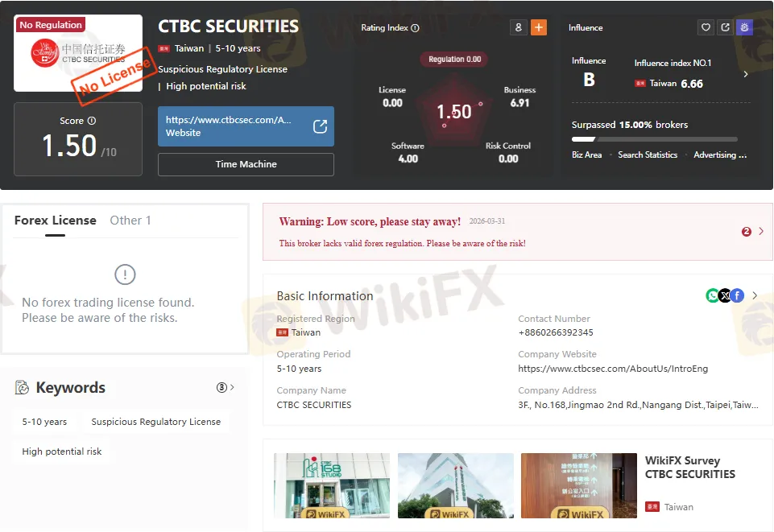Image resolution: width=774 pixels, height=532 pixels.
Task: Click the Facebook icon in Basic Information
Action: 737,295
